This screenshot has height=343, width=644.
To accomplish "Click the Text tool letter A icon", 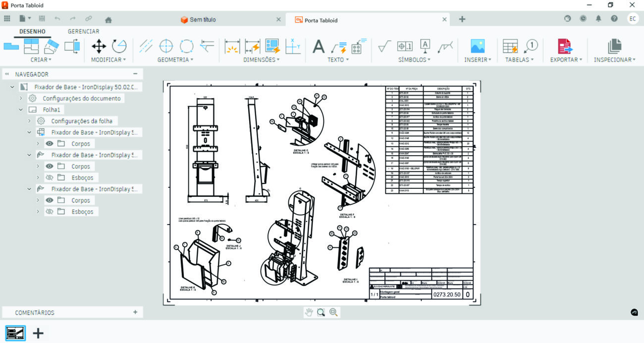I will 318,47.
